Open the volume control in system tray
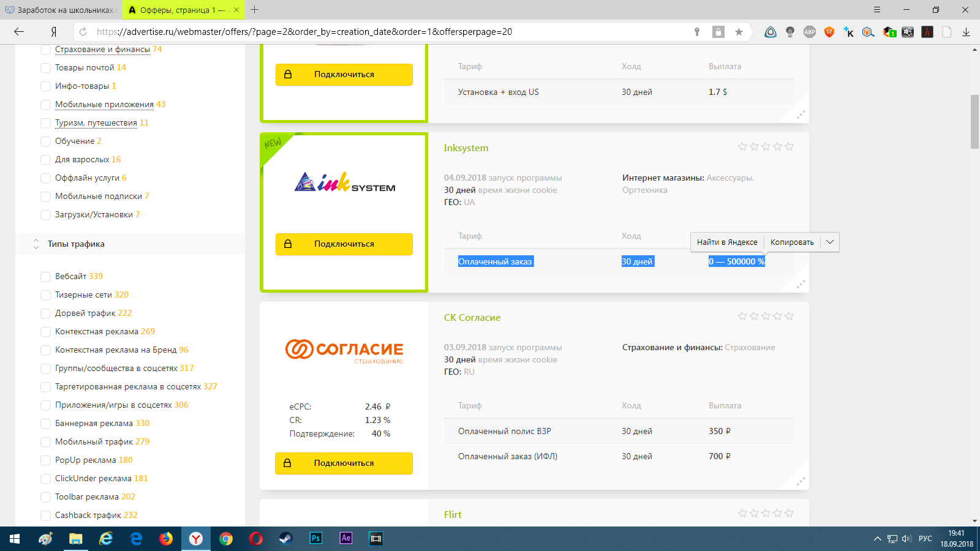Image resolution: width=980 pixels, height=551 pixels. click(907, 539)
